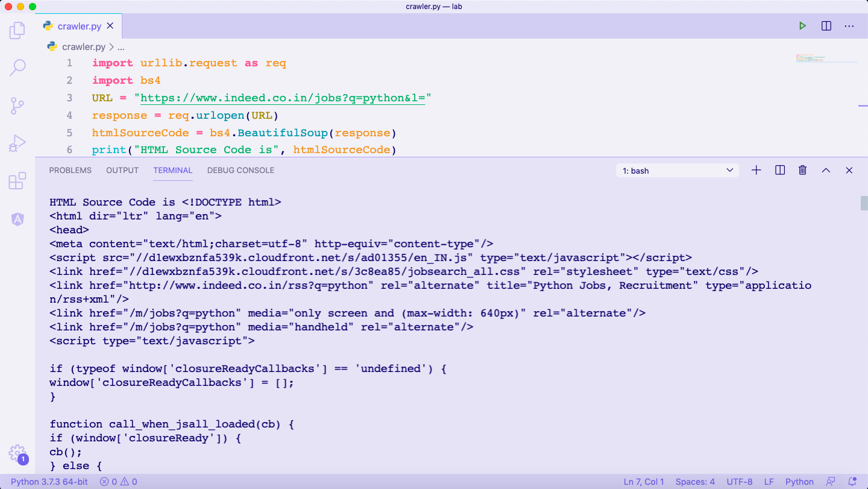
Task: Open the Source Control view
Action: (x=17, y=106)
